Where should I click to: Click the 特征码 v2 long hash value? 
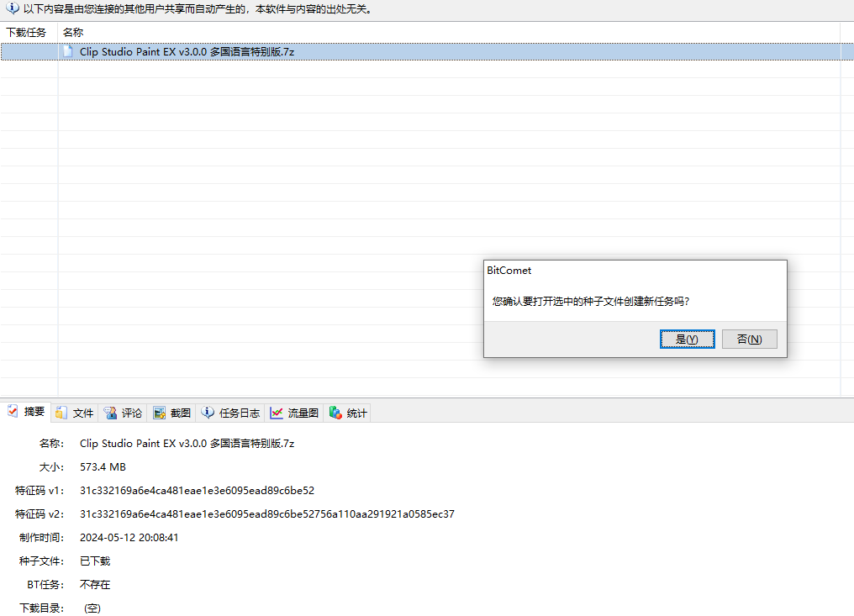click(x=267, y=513)
